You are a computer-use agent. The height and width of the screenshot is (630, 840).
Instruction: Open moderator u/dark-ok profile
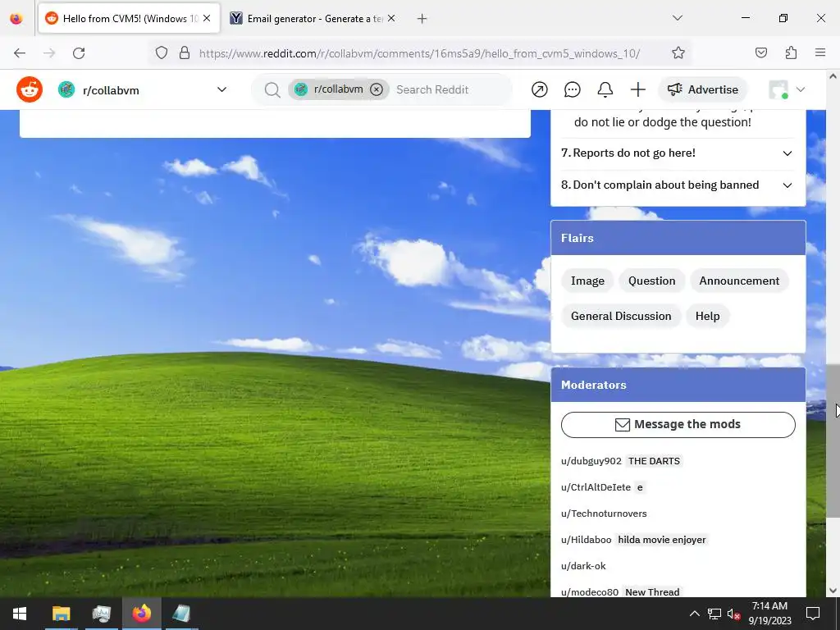[583, 566]
